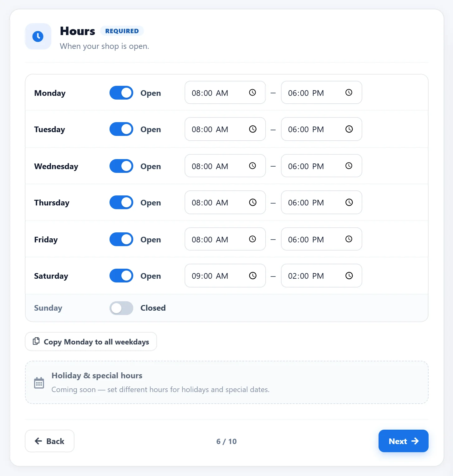Click the REQUIRED badge
This screenshot has width=453, height=476.
(x=122, y=31)
